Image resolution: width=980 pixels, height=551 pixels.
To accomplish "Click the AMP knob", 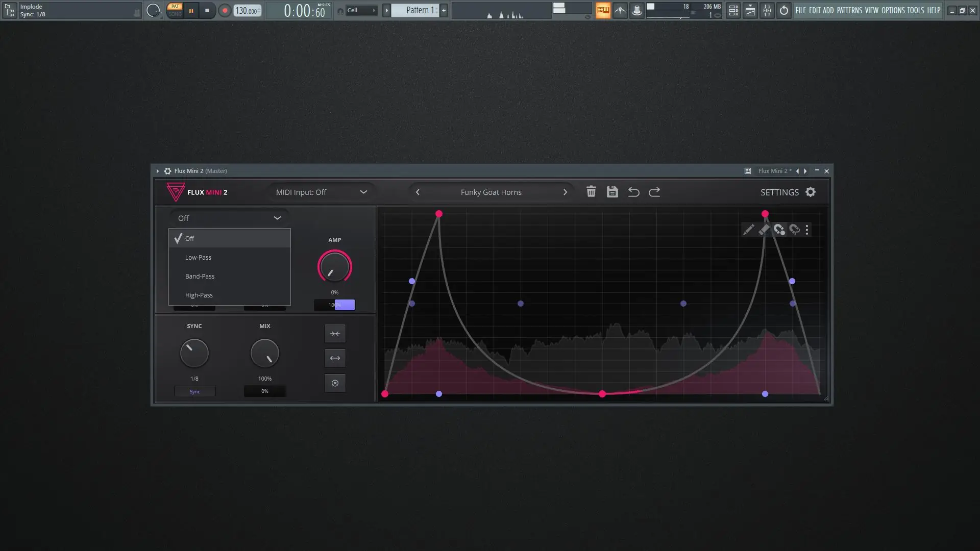I will point(334,267).
